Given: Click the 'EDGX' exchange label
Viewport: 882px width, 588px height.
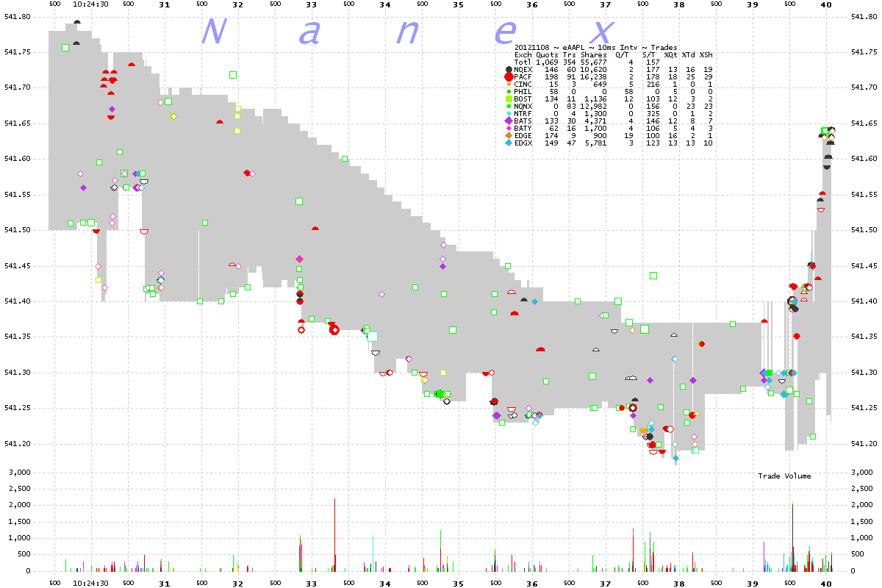Looking at the screenshot, I should click(523, 143).
